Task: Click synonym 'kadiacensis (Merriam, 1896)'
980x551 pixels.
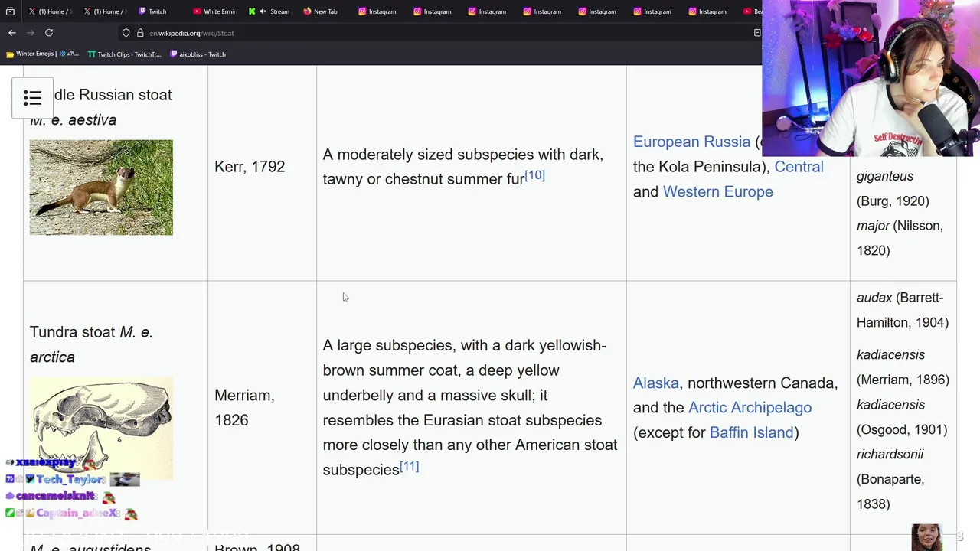Action: coord(903,367)
